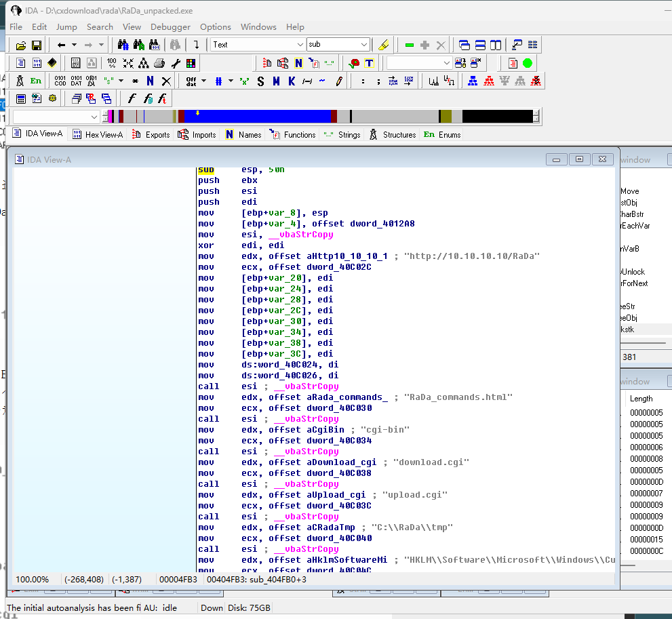This screenshot has height=619, width=672.
Task: Click the yellow highlighter icon
Action: [383, 45]
